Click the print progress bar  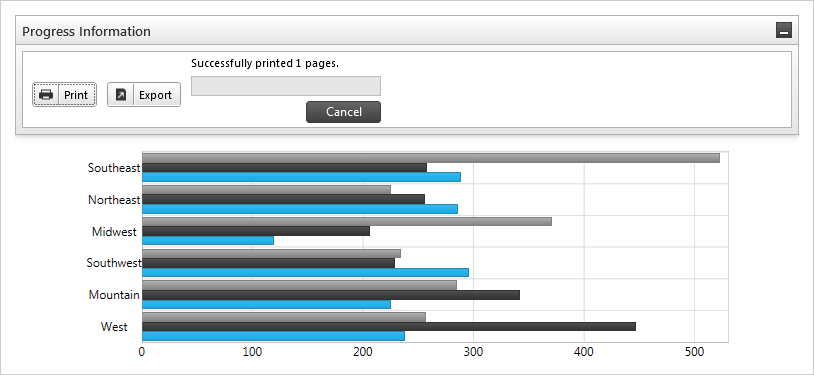point(286,86)
